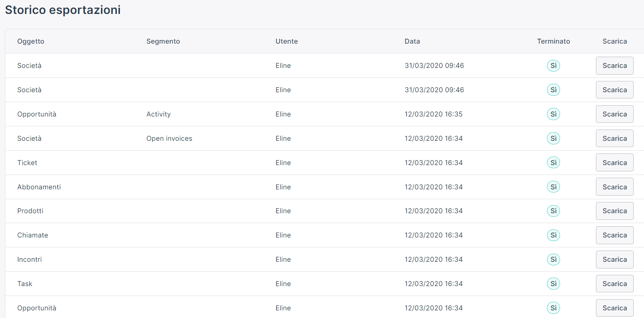Download the Prodotti export file
The image size is (644, 318).
point(614,211)
